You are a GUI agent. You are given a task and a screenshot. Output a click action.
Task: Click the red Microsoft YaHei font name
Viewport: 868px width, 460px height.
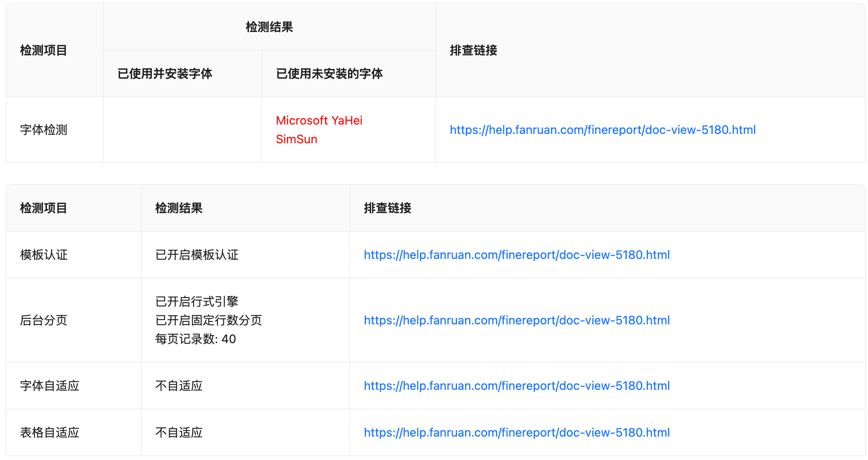click(x=319, y=120)
